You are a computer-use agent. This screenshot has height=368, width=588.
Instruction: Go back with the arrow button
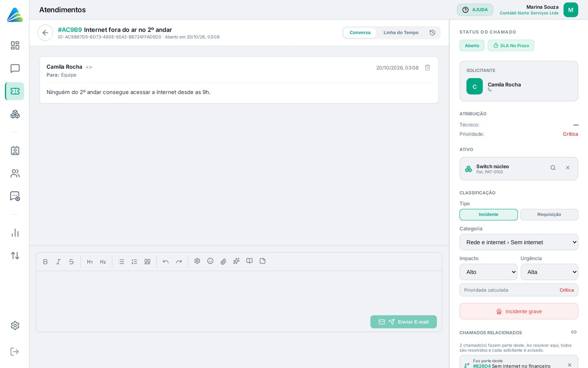(45, 33)
